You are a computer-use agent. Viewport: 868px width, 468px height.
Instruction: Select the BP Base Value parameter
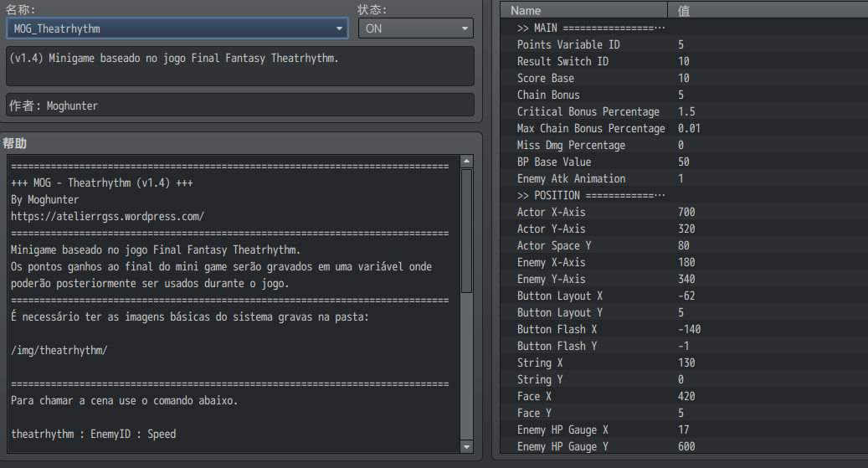[x=684, y=162]
